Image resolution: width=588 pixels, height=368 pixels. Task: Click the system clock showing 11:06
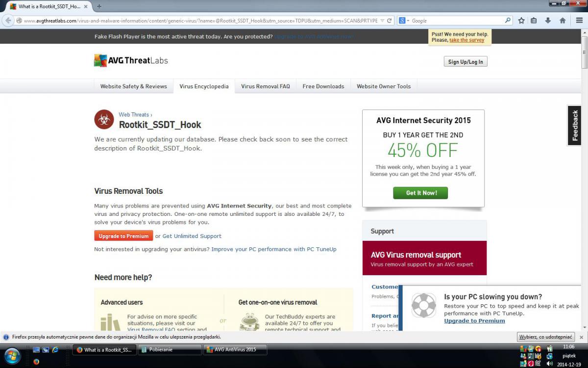569,346
